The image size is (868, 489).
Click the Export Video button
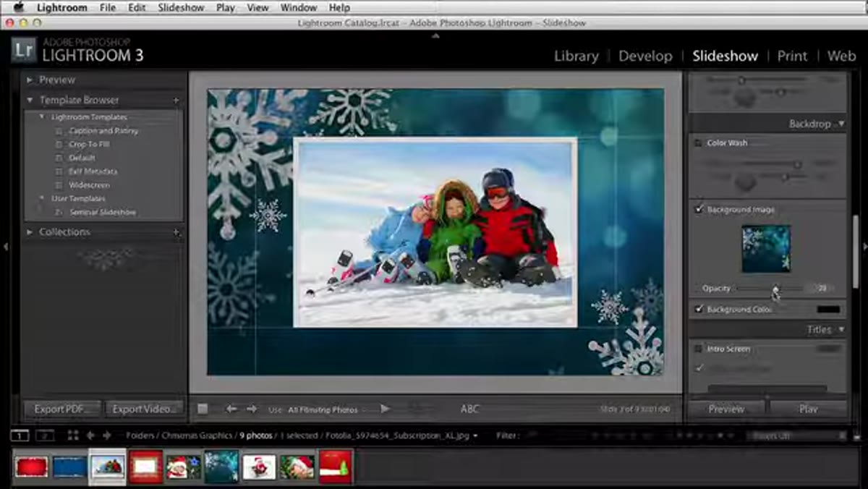tap(143, 409)
